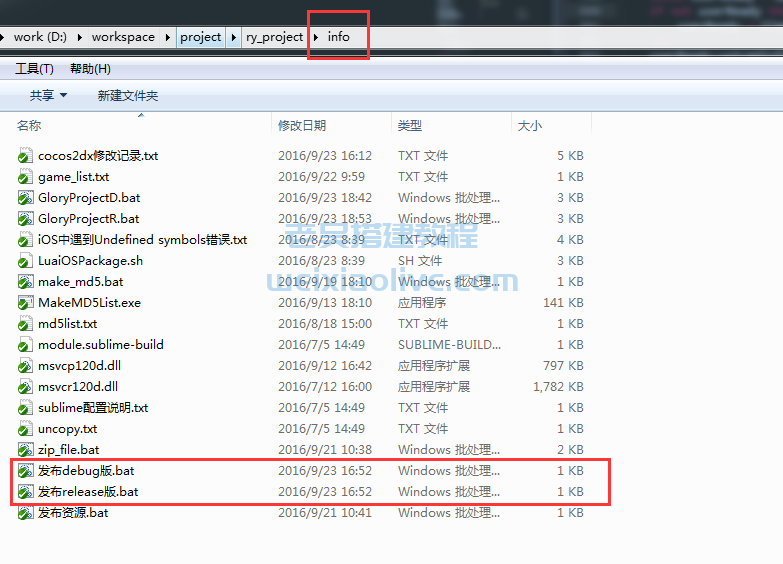Select the GloryProjectD.bat file icon
The image size is (783, 564).
click(x=25, y=198)
